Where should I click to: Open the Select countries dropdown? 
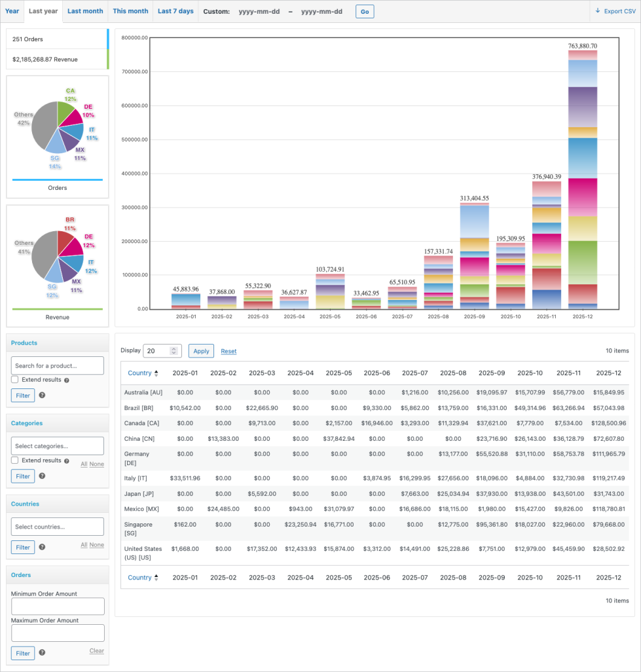(57, 526)
